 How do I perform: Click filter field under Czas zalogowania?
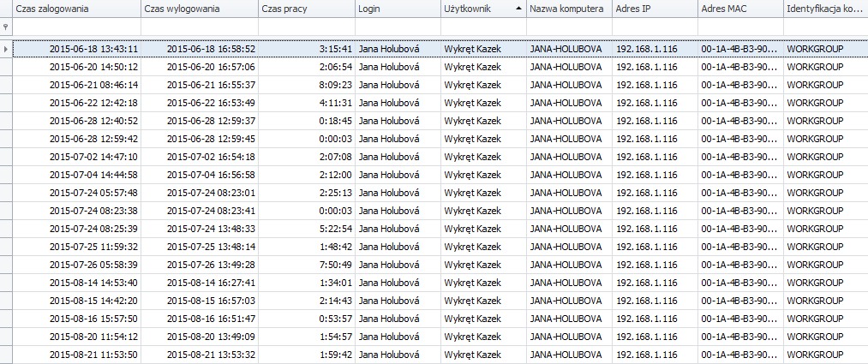coord(76,27)
